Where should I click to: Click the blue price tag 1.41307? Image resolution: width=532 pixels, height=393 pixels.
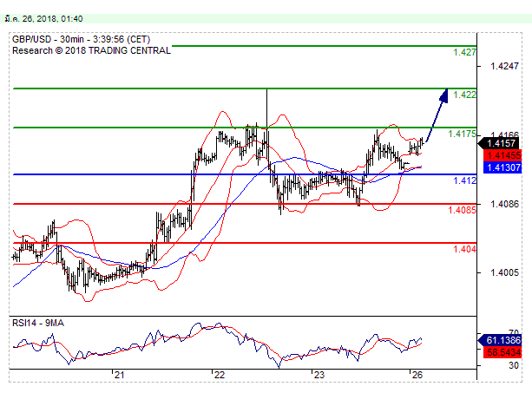502,167
